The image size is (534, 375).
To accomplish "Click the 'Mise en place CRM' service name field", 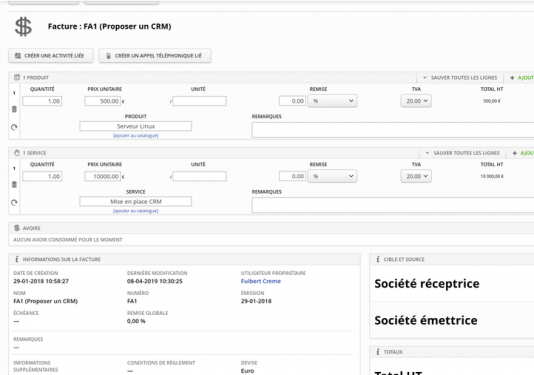I will (x=136, y=201).
